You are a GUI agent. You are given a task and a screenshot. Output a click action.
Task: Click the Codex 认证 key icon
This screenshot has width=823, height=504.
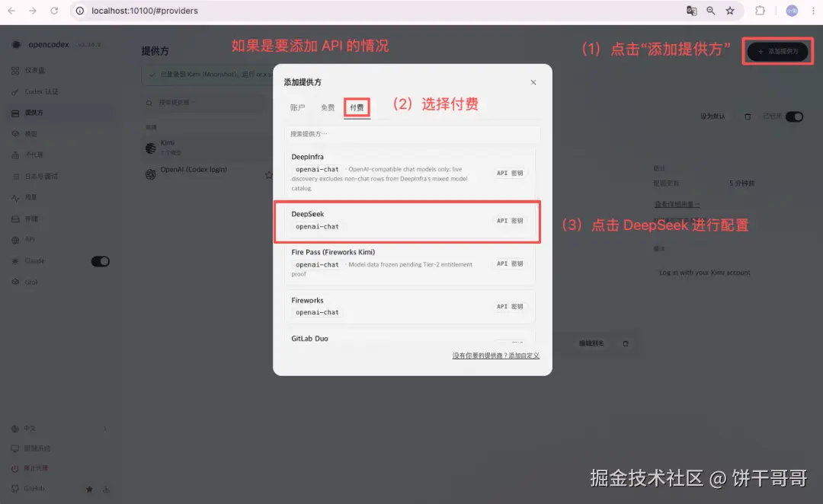(x=15, y=92)
